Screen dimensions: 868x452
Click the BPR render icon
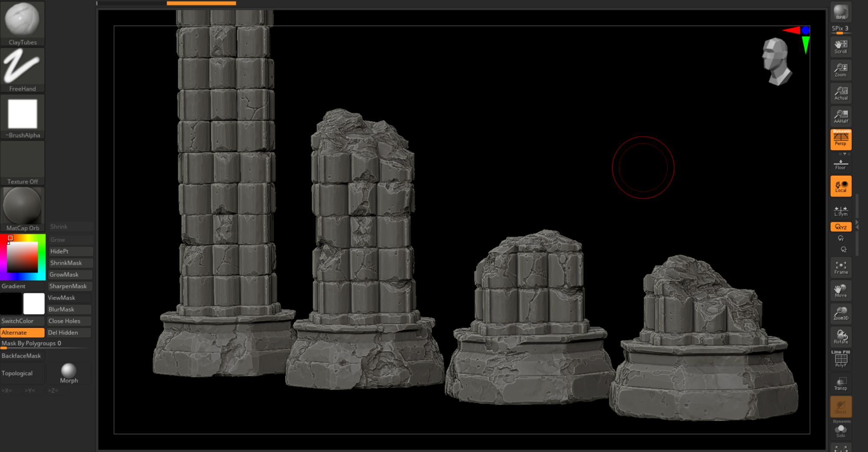[841, 12]
